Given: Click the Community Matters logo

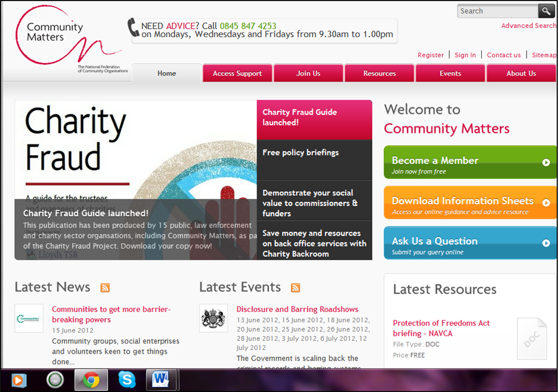Looking at the screenshot, I should pyautogui.click(x=71, y=38).
